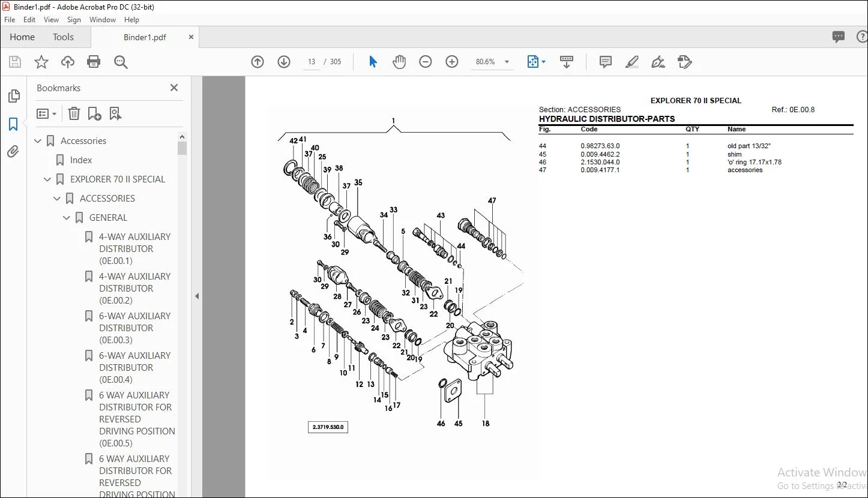
Task: Open the Window menu
Action: (103, 20)
